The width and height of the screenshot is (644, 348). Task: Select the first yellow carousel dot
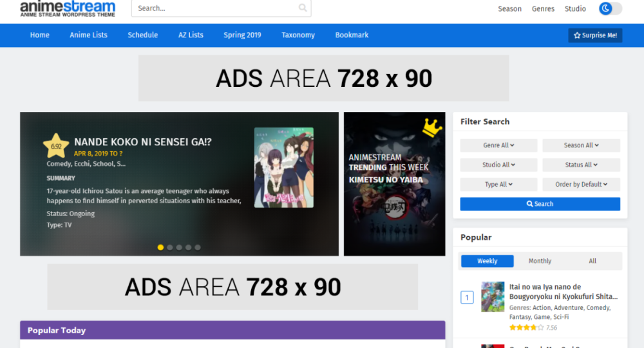pyautogui.click(x=161, y=247)
